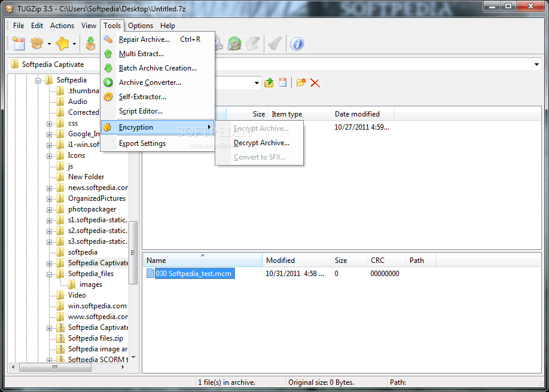This screenshot has height=392, width=549.
Task: Click the folder tree horizontal scrollbar thumb
Action: (56, 367)
